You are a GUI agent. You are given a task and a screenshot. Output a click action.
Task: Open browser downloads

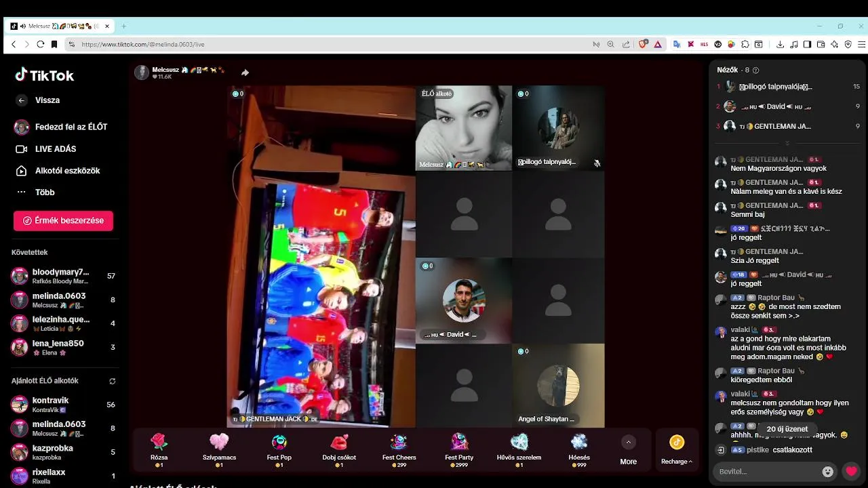(x=780, y=44)
